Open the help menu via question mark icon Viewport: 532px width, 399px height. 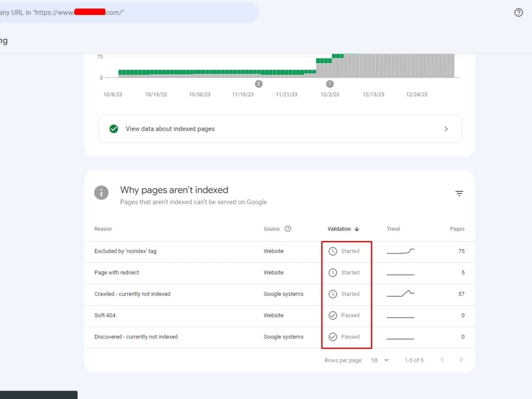519,12
